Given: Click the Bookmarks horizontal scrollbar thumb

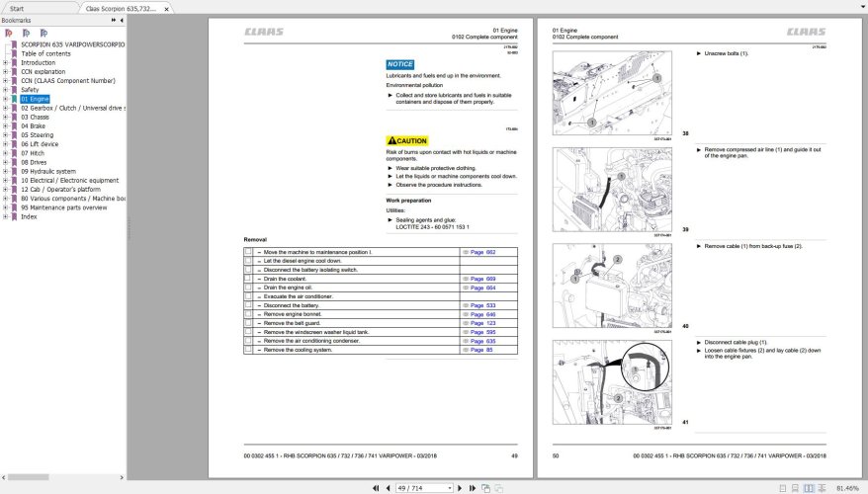Looking at the screenshot, I should click(29, 477).
